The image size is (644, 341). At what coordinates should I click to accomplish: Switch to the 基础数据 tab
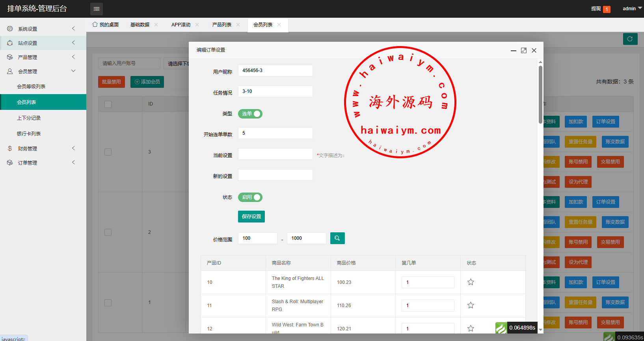tap(140, 24)
